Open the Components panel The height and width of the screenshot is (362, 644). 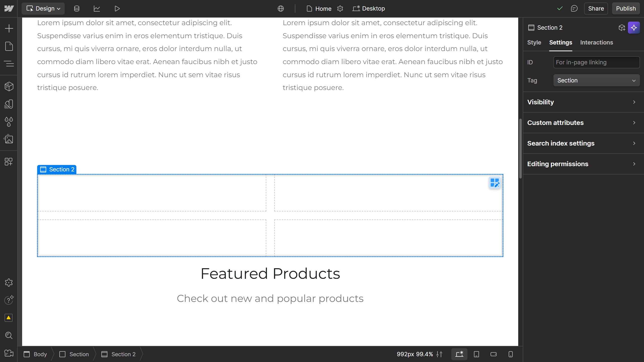pyautogui.click(x=9, y=86)
